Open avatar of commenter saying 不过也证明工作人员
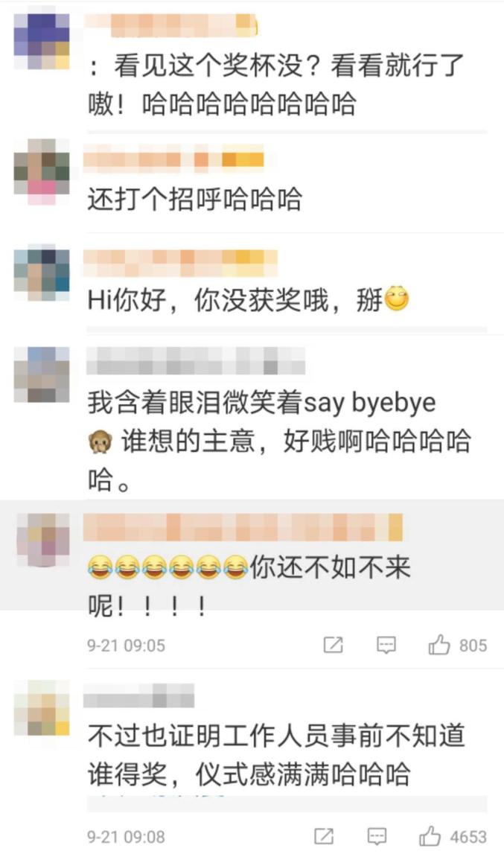504x854 pixels. (42, 708)
